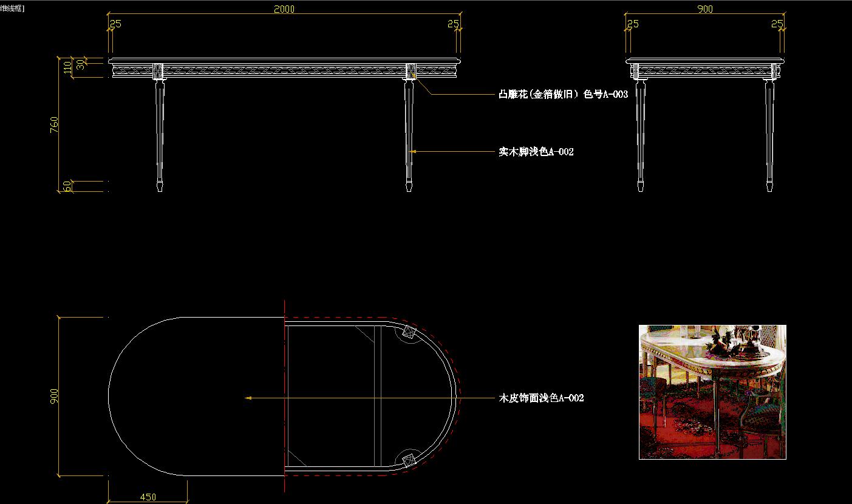Select the 450 radius dimension text
Viewport: 852px width, 504px height.
coord(148,497)
